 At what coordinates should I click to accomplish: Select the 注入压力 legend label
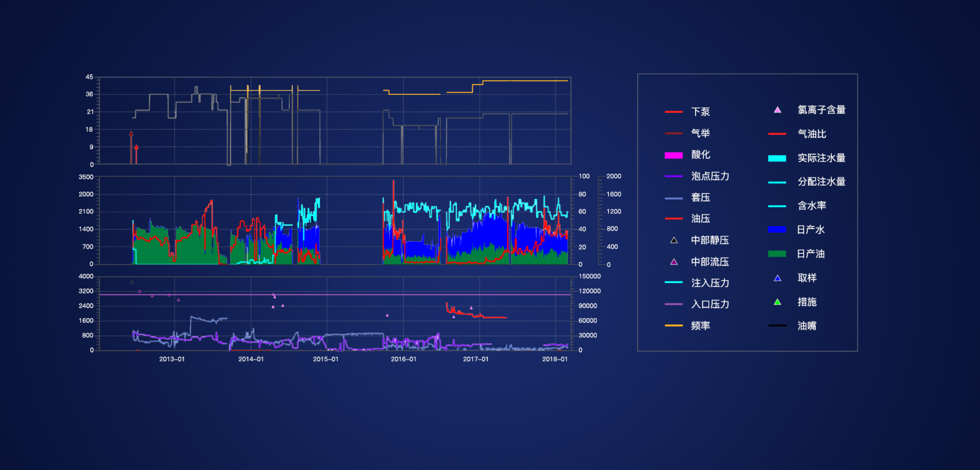710,283
